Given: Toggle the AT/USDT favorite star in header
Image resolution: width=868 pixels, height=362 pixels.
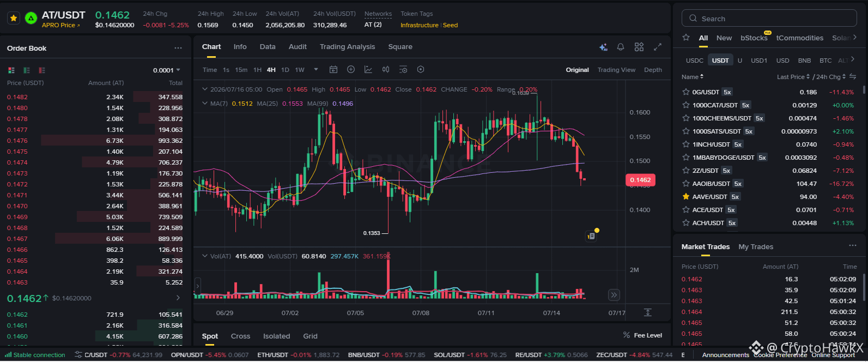Looking at the screenshot, I should (14, 18).
